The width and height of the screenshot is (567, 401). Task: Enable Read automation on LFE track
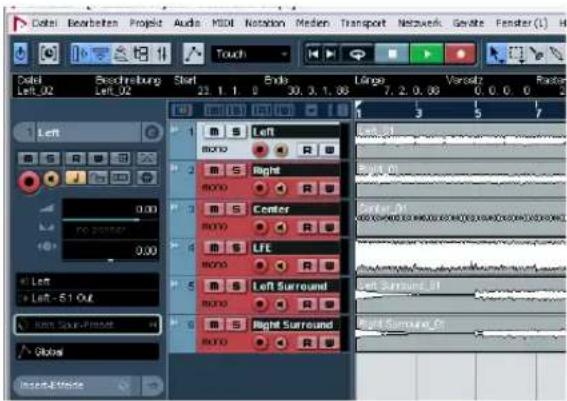[307, 266]
